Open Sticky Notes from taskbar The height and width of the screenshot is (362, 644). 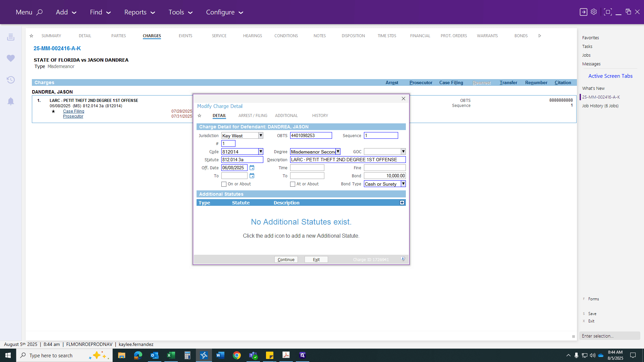pos(270,355)
